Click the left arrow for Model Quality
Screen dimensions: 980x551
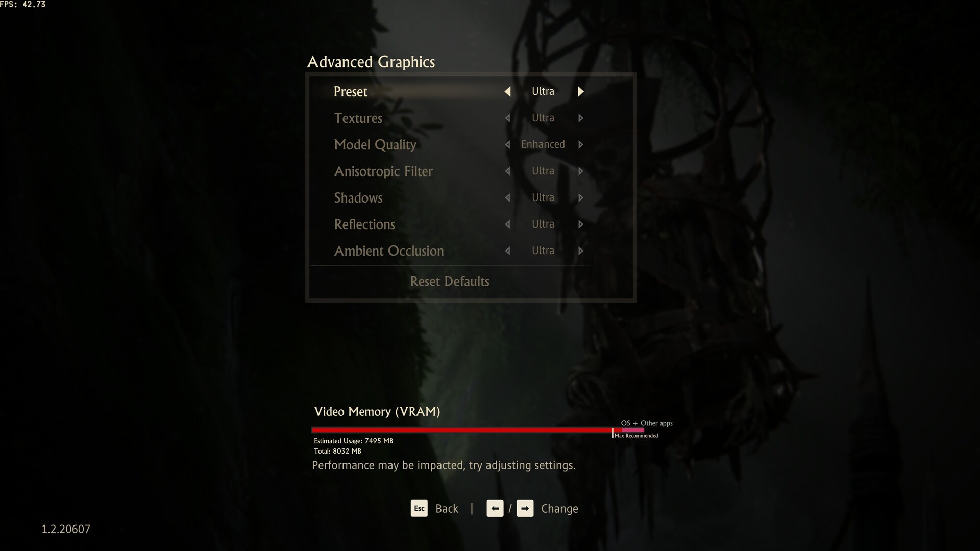coord(507,144)
